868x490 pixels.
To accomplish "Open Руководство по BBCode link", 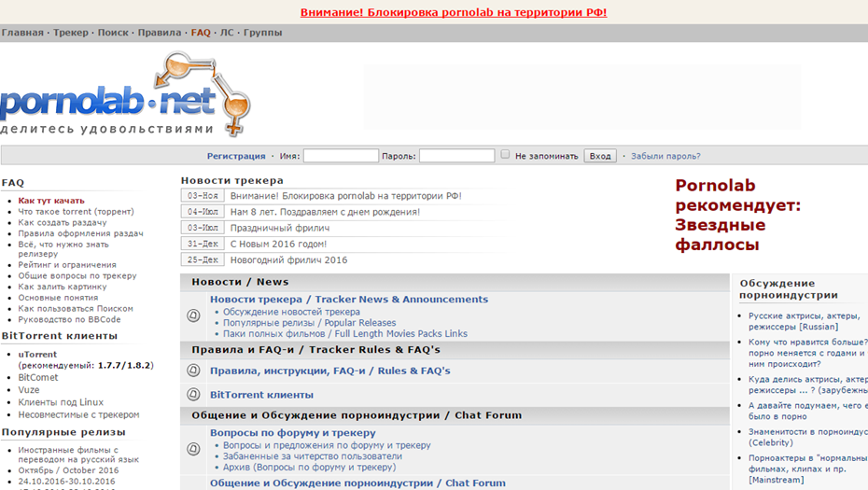I will click(69, 319).
